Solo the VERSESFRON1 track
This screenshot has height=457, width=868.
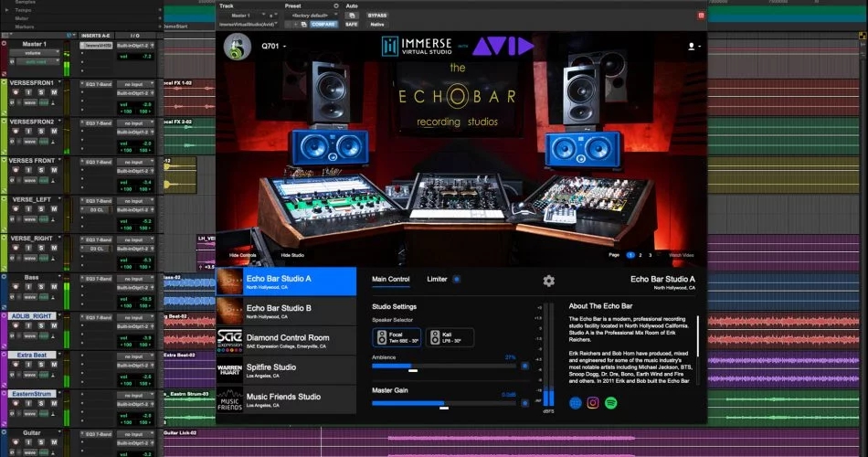click(x=41, y=92)
